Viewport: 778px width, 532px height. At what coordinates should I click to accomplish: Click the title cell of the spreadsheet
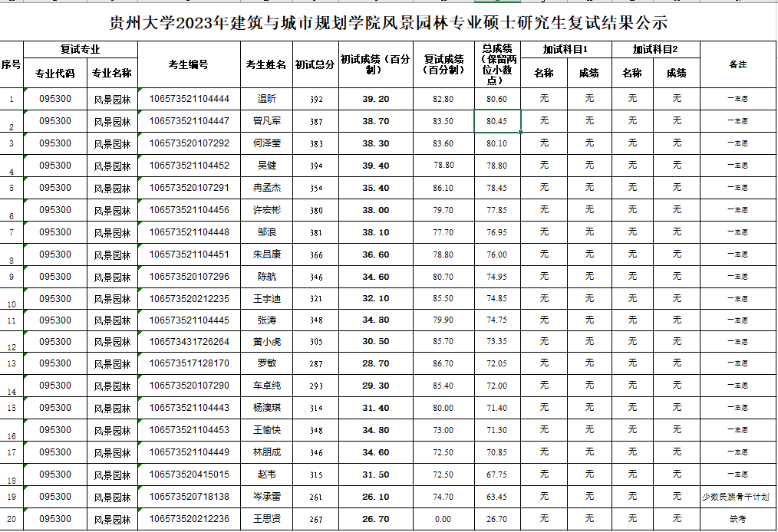pos(388,21)
